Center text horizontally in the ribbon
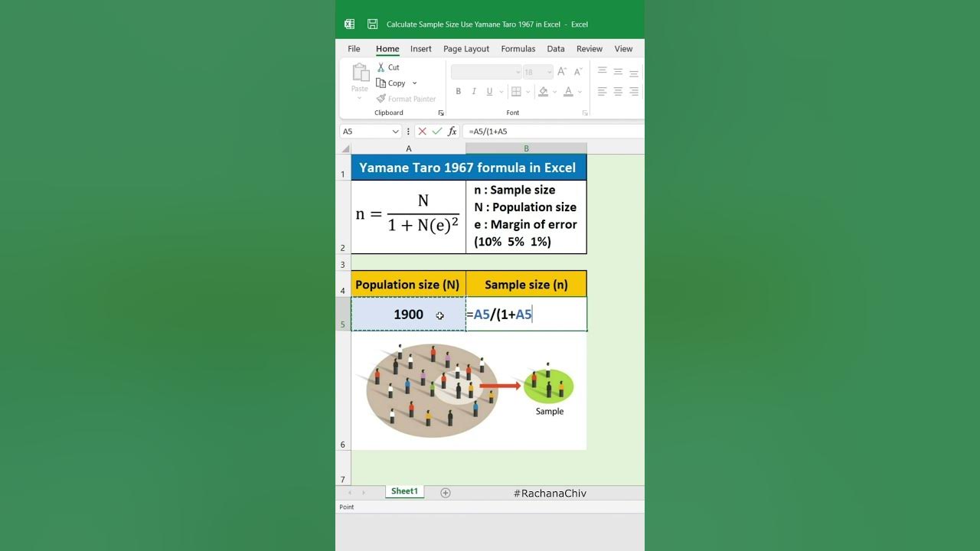This screenshot has width=980, height=551. (618, 91)
